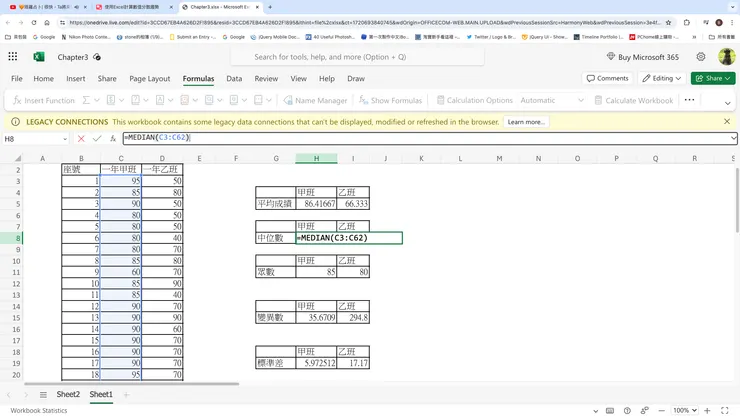
Task: Expand the AutoSum dropdown arrow
Action: pyautogui.click(x=97, y=100)
